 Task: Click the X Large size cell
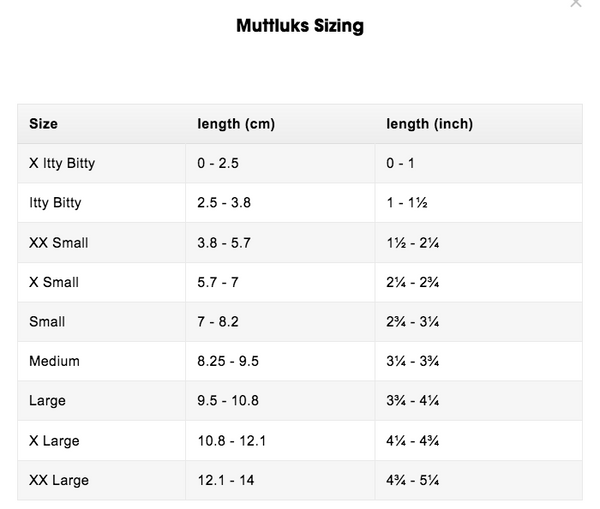click(101, 440)
